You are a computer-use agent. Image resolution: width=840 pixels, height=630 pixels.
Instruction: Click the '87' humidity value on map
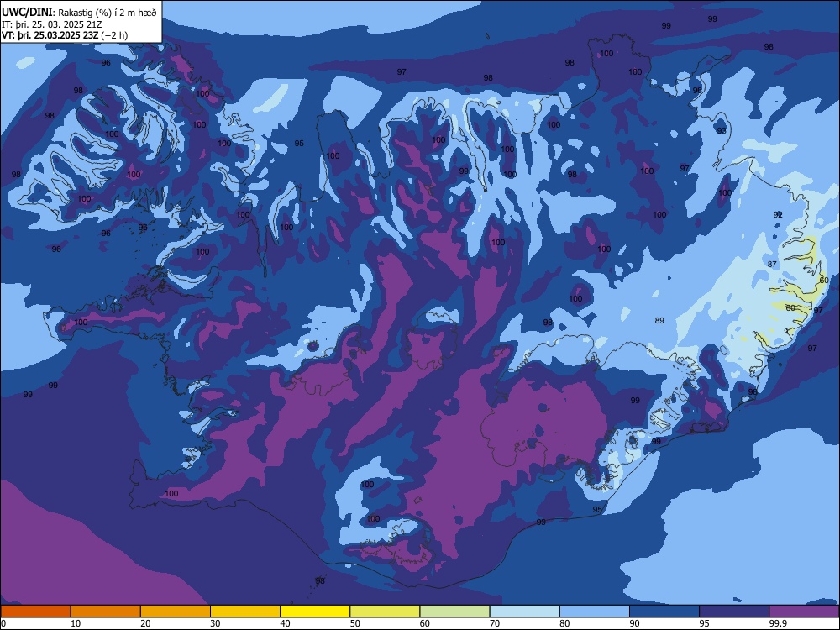click(772, 264)
